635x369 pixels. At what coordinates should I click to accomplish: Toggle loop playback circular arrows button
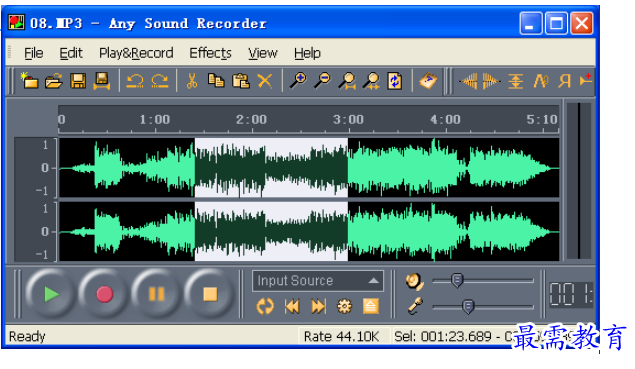coord(265,307)
